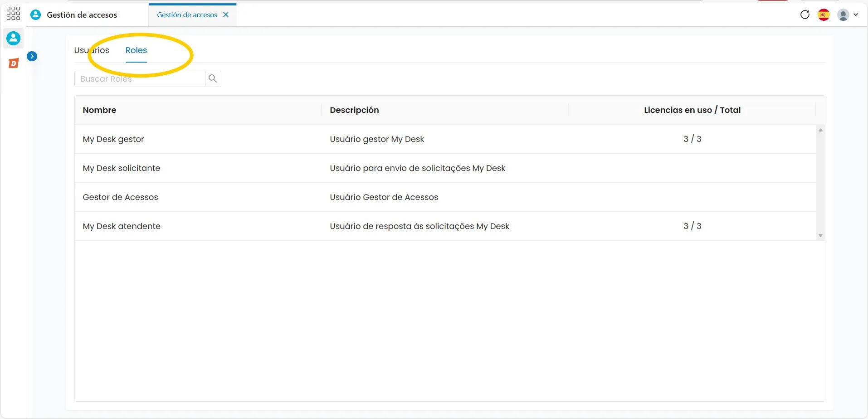Click the 3 / 3 licenses for My Desk atendente
868x419 pixels.
(692, 226)
